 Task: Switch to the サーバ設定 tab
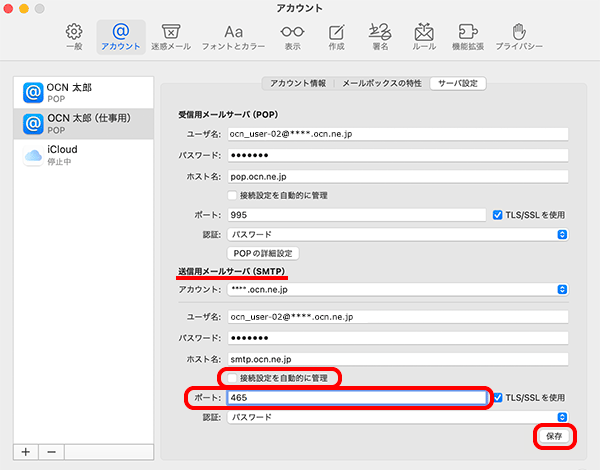458,83
